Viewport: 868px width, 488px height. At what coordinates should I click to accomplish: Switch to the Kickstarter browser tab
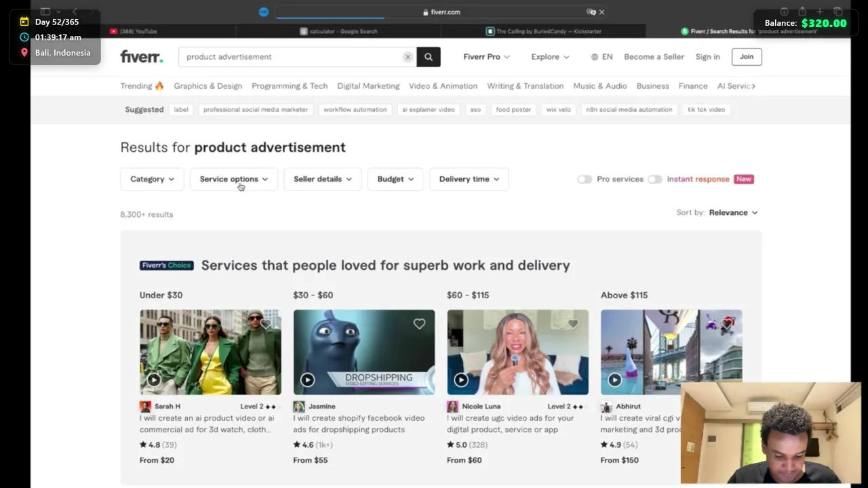coord(543,31)
